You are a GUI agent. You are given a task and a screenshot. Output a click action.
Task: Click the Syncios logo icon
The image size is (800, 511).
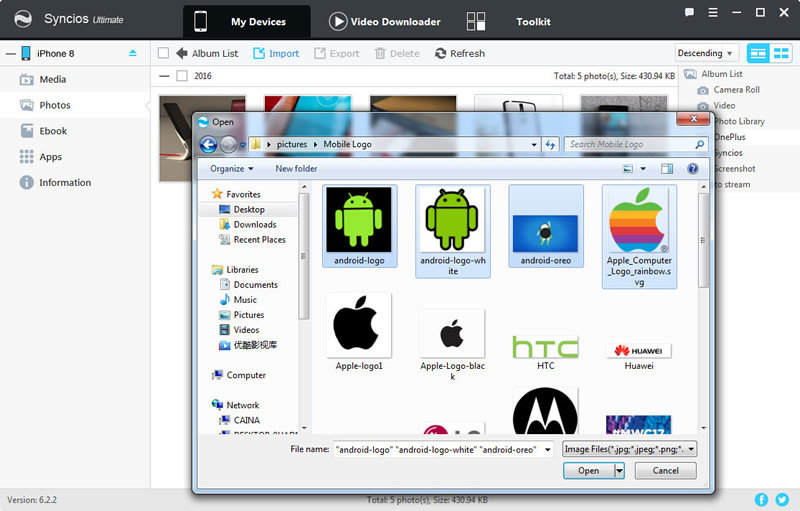click(x=22, y=19)
